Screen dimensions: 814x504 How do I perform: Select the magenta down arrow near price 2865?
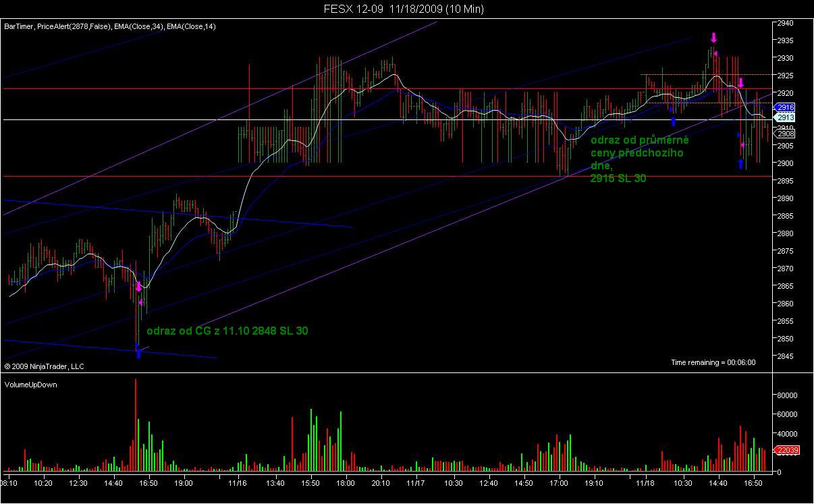(x=139, y=287)
